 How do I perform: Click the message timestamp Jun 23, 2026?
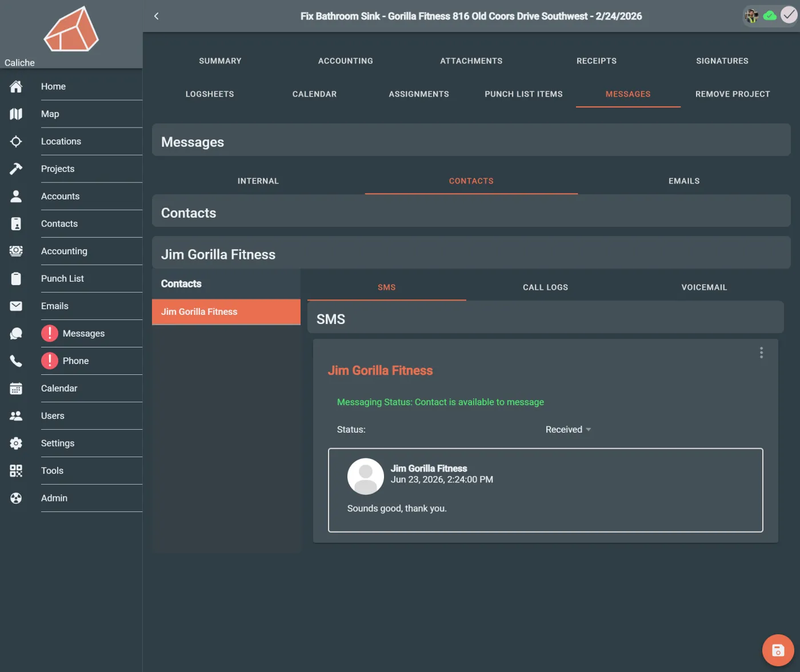click(x=442, y=479)
